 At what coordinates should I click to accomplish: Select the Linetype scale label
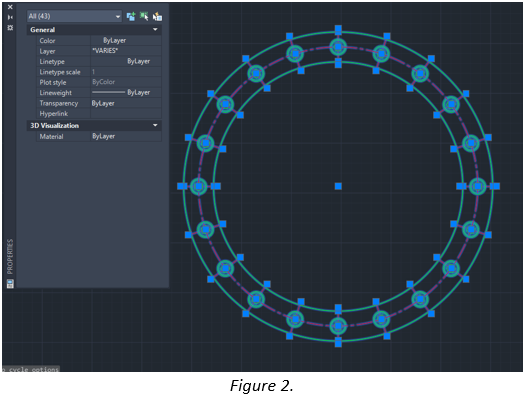pos(60,72)
